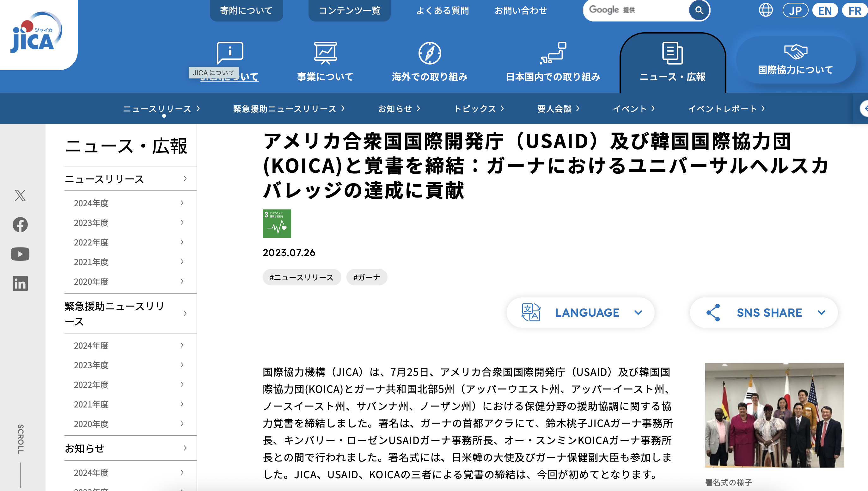This screenshot has height=491, width=868.
Task: Select the 緊急援助ニュースリリース submenu tab
Action: pos(289,109)
